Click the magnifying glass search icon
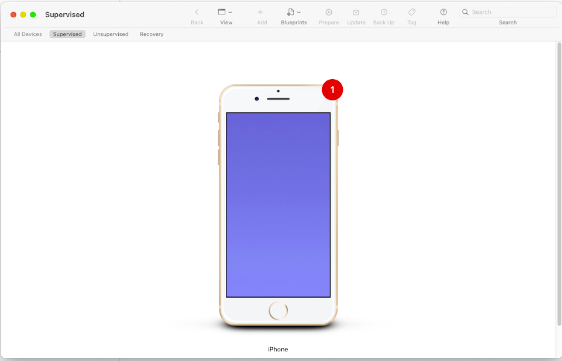 pos(465,12)
